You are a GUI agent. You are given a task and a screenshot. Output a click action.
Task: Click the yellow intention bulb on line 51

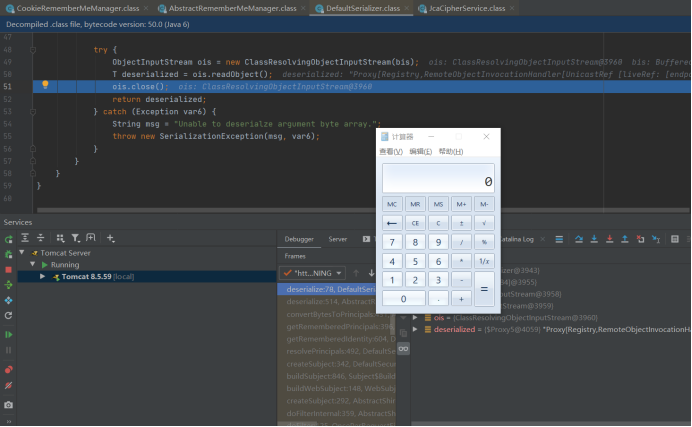pos(45,85)
